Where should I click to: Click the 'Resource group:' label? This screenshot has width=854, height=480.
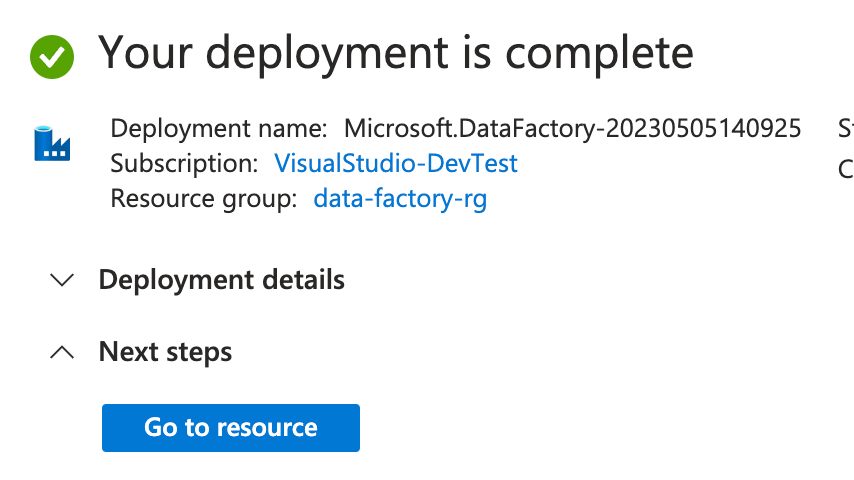point(204,199)
